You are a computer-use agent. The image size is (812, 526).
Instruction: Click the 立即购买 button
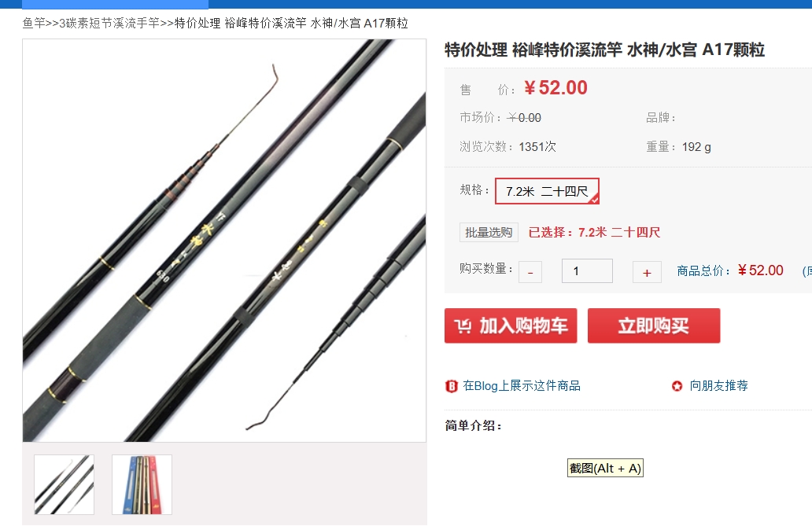coord(654,326)
